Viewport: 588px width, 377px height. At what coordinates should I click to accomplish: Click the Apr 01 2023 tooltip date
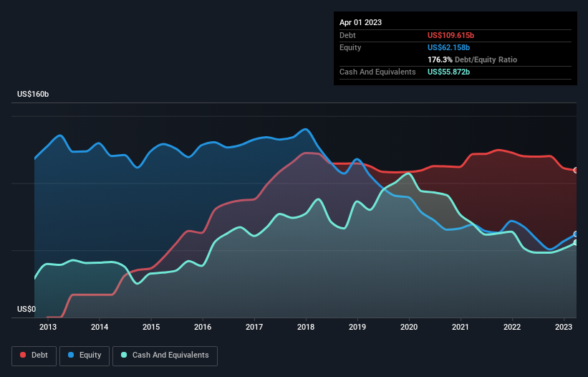pyautogui.click(x=360, y=22)
